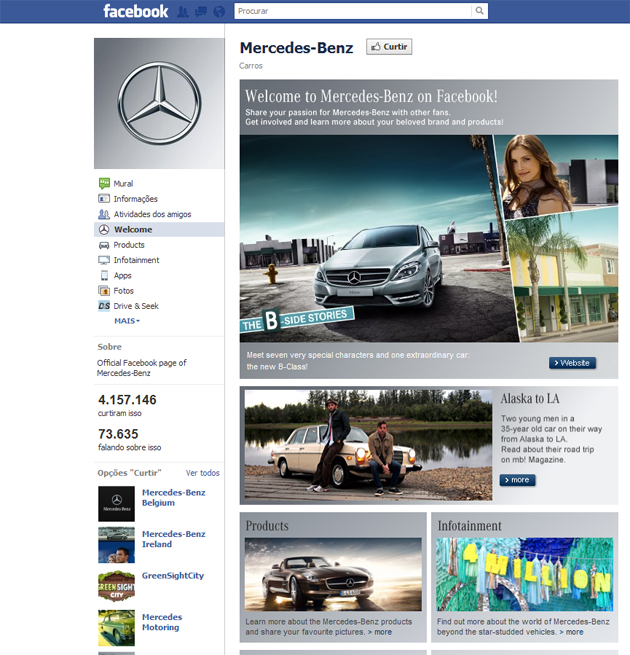
Task: Click the Fotos picture icon
Action: [x=104, y=290]
